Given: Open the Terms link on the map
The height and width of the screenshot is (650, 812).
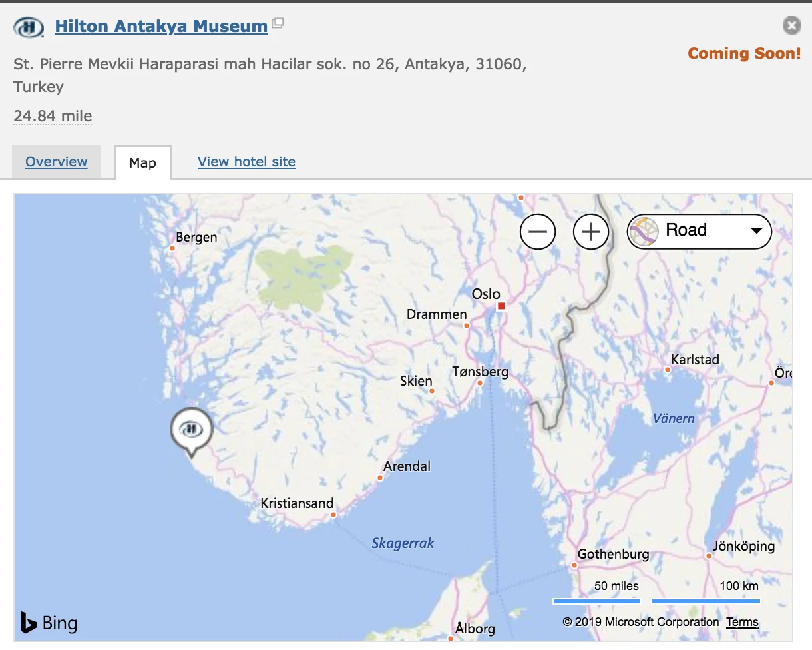Looking at the screenshot, I should pos(742,622).
